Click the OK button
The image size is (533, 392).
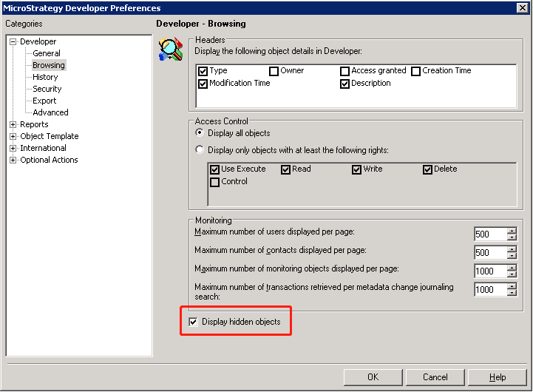pos(373,377)
